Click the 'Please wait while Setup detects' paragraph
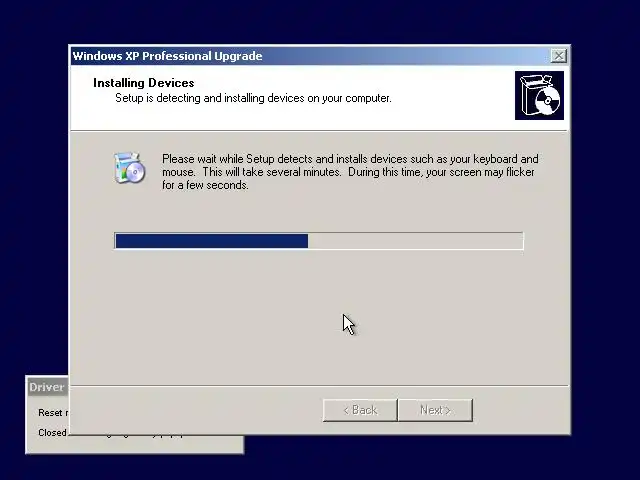Viewport: 640px width, 480px height. coord(350,172)
